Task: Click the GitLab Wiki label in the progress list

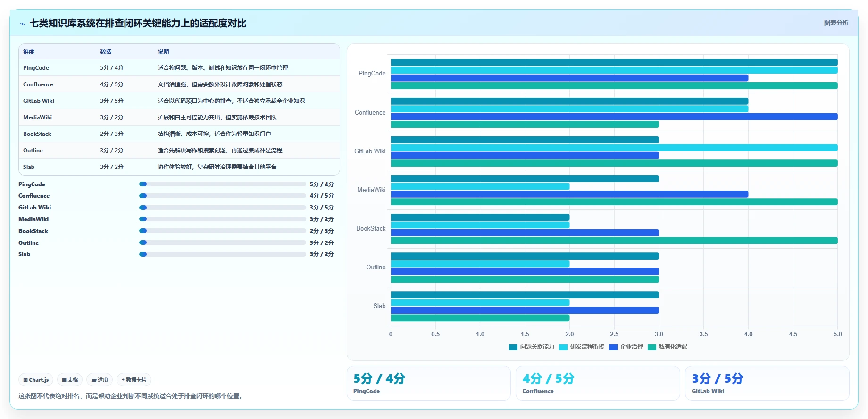Action: [x=34, y=208]
